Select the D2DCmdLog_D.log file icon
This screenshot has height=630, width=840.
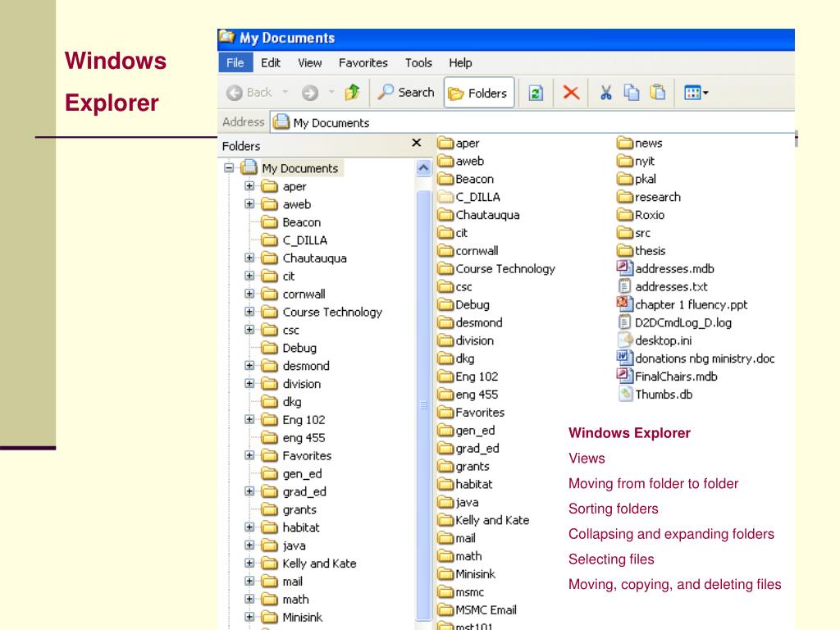624,322
